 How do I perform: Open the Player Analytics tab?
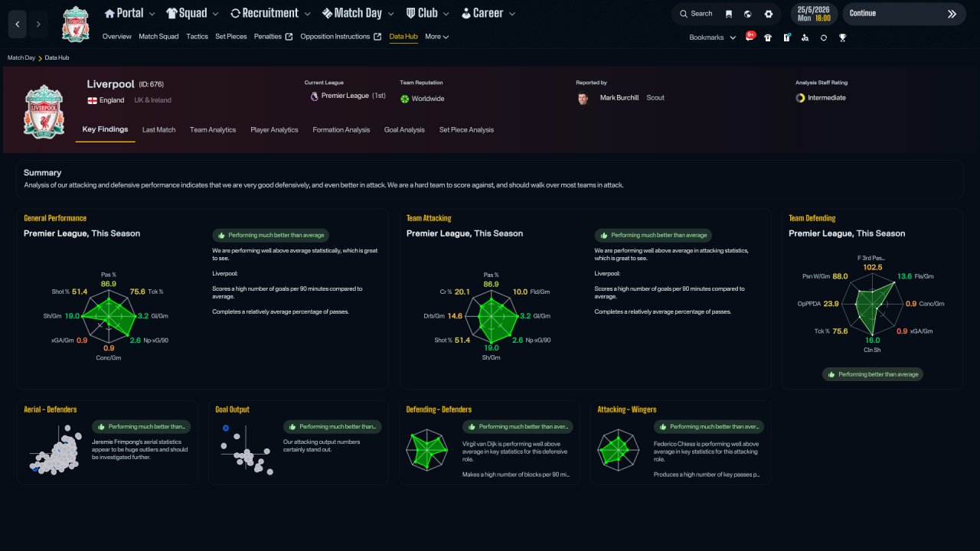274,130
